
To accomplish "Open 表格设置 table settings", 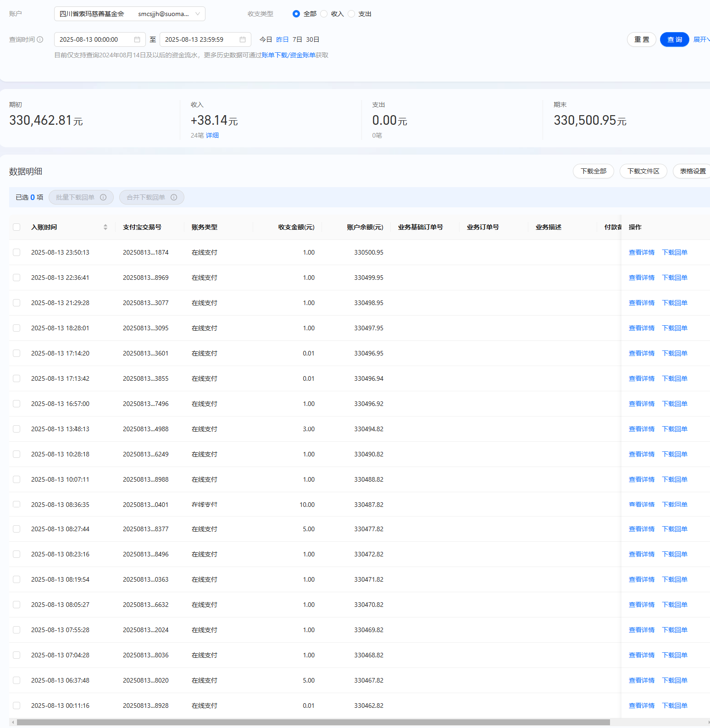I will 693,171.
